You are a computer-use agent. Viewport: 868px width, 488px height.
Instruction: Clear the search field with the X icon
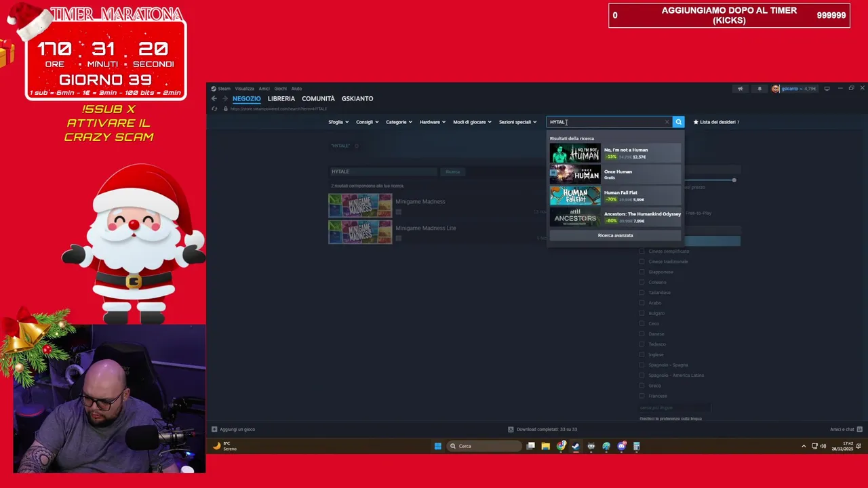coord(667,122)
